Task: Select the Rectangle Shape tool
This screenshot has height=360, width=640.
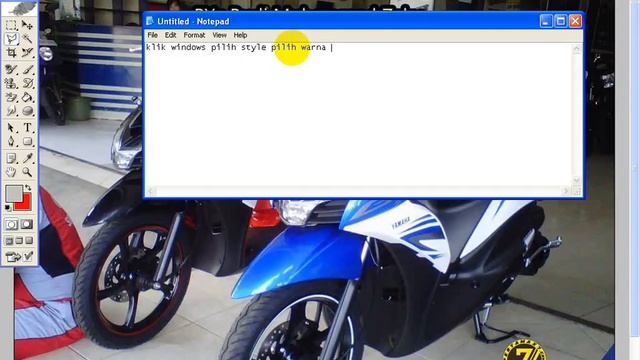Action: pyautogui.click(x=27, y=142)
